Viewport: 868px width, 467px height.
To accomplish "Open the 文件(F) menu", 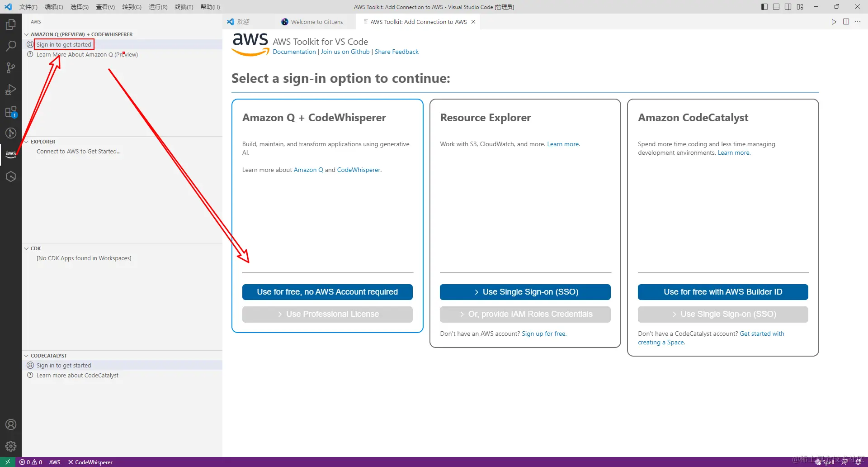I will [28, 7].
